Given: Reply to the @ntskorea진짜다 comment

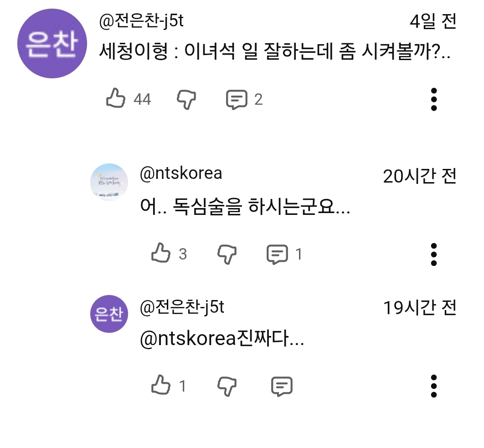Looking at the screenshot, I should [282, 387].
